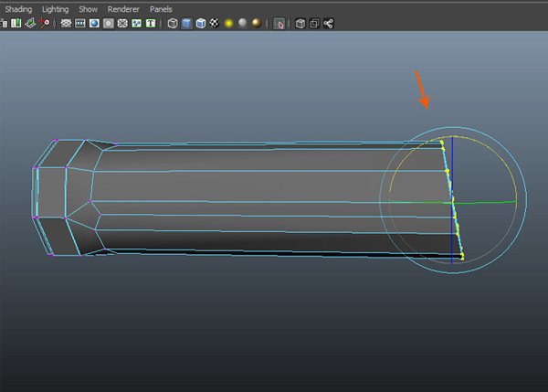This screenshot has height=392, width=548.
Task: Toggle the Isolate Select icon
Action: point(279,24)
